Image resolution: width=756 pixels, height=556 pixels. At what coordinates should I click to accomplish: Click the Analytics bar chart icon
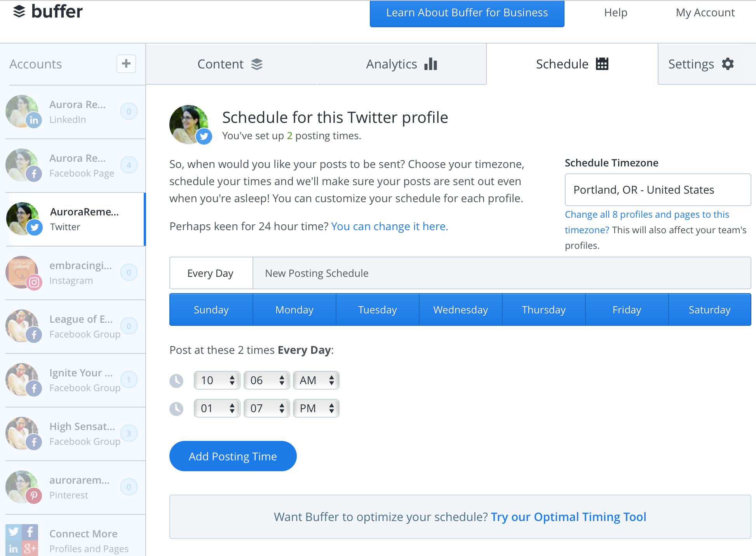click(x=431, y=64)
